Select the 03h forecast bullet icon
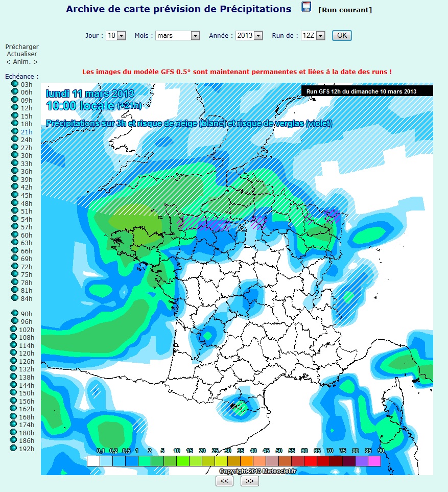 pos(14,84)
